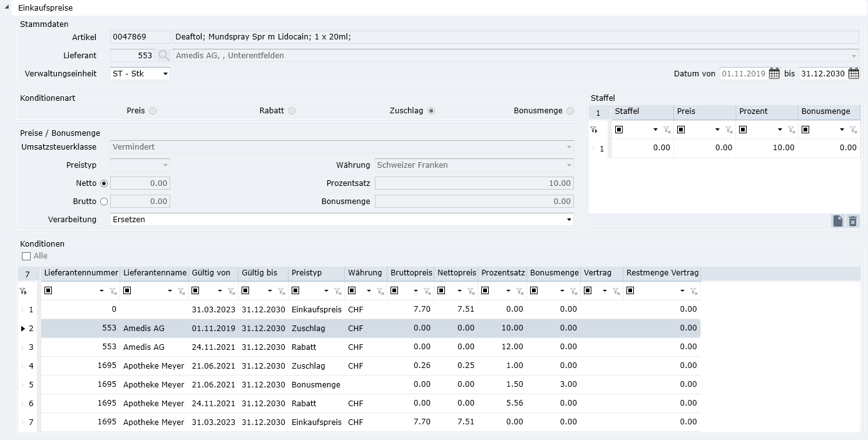868x440 pixels.
Task: Sort by the Gültig von column header
Action: coord(212,273)
